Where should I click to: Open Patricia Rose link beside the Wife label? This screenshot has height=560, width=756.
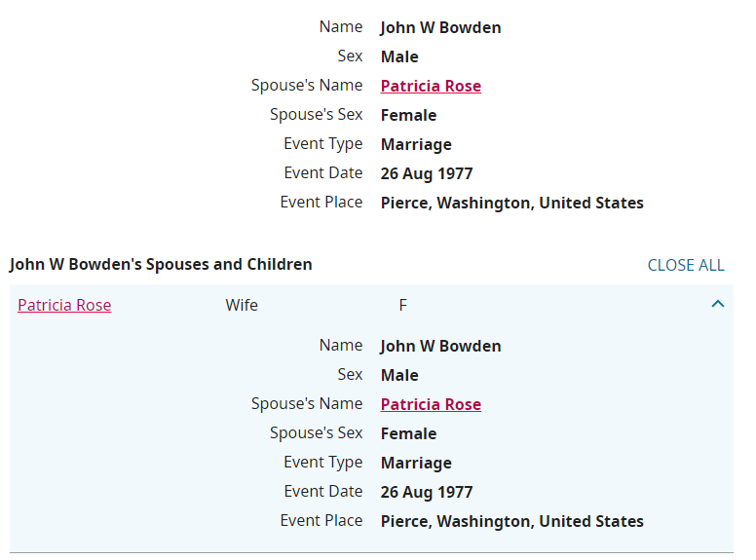(x=64, y=306)
